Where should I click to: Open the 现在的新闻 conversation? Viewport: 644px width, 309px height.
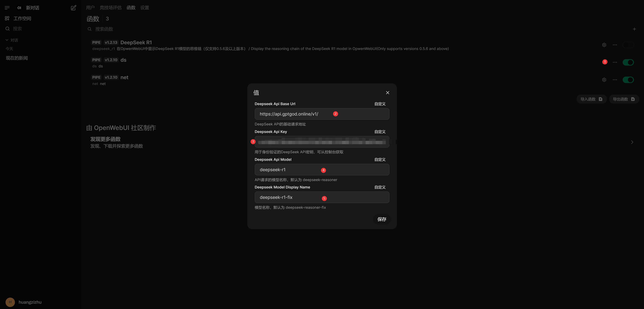click(x=17, y=58)
